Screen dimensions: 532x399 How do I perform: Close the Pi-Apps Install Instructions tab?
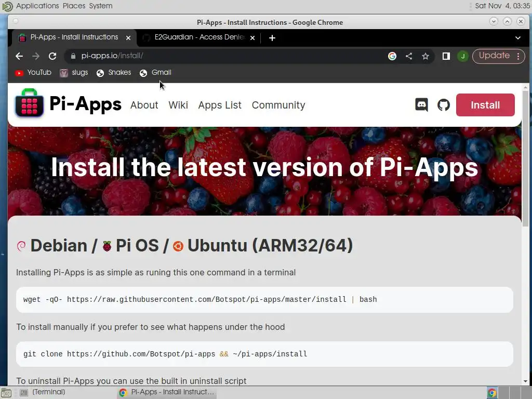click(x=128, y=37)
